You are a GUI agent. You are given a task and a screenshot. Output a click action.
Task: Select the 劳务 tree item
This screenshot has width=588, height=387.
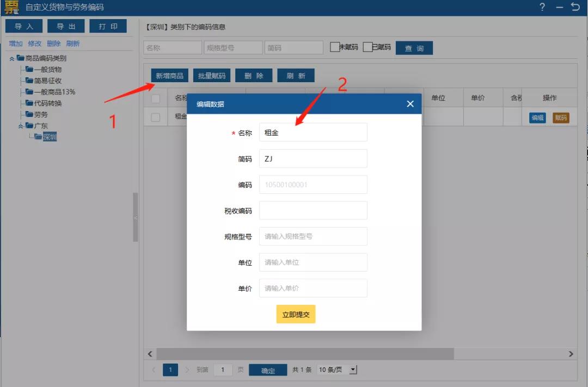point(41,114)
